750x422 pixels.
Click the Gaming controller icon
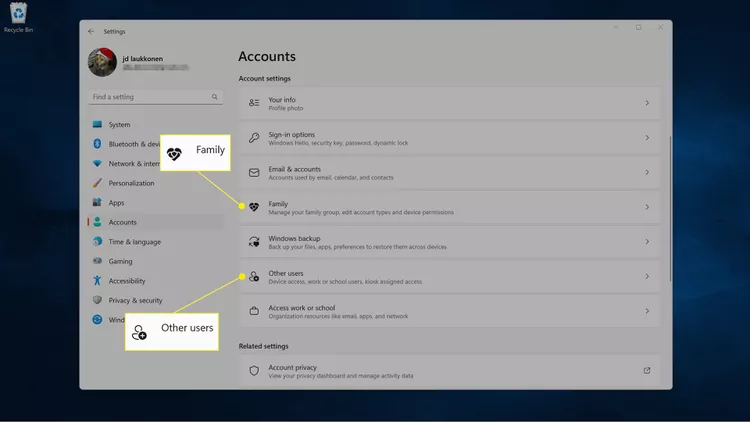(x=97, y=261)
